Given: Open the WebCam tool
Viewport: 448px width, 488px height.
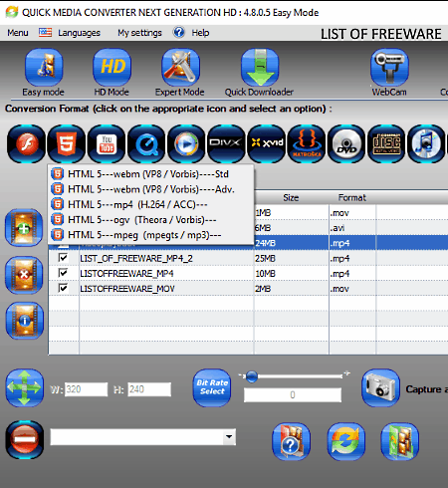Looking at the screenshot, I should (389, 67).
